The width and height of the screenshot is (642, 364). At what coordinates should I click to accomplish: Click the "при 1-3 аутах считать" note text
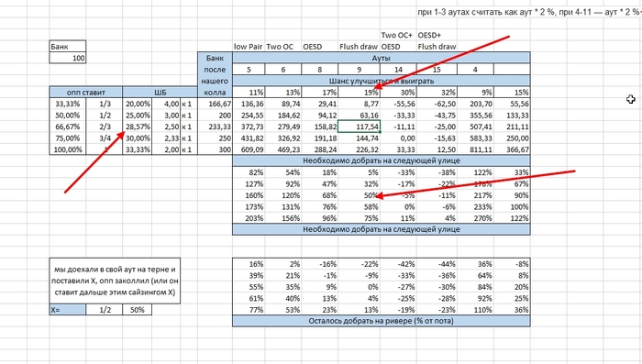point(529,12)
